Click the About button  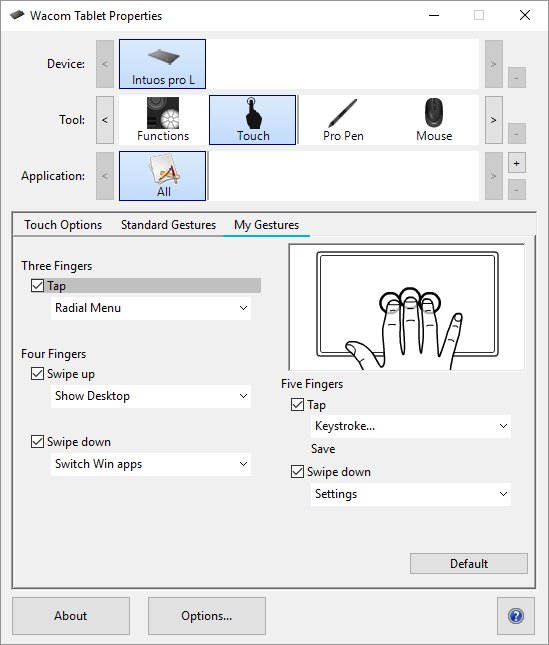pos(71,616)
